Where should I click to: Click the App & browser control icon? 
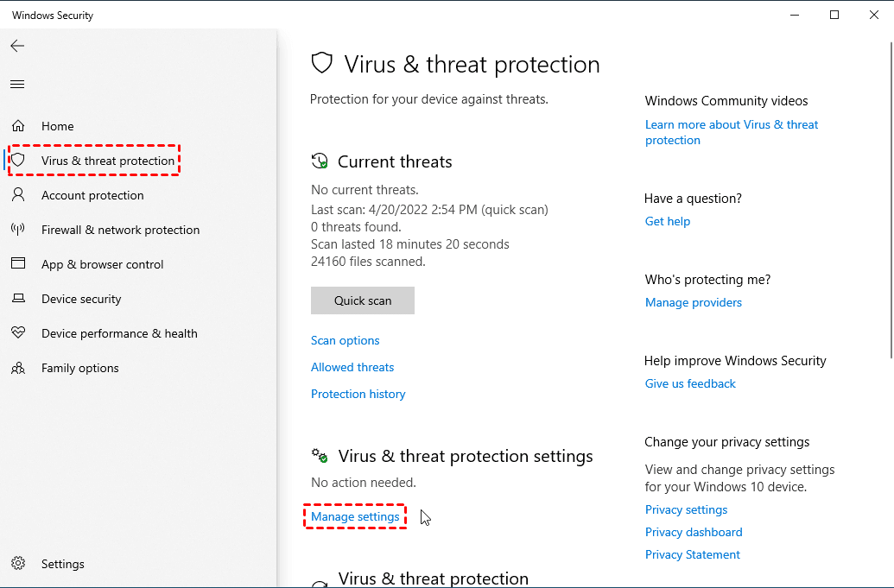pyautogui.click(x=18, y=264)
